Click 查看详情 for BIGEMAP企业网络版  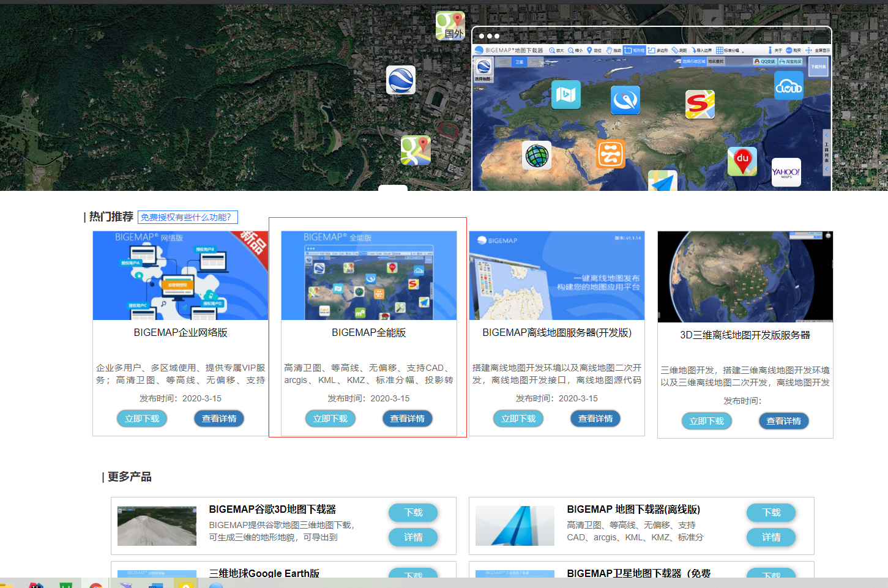(x=219, y=419)
